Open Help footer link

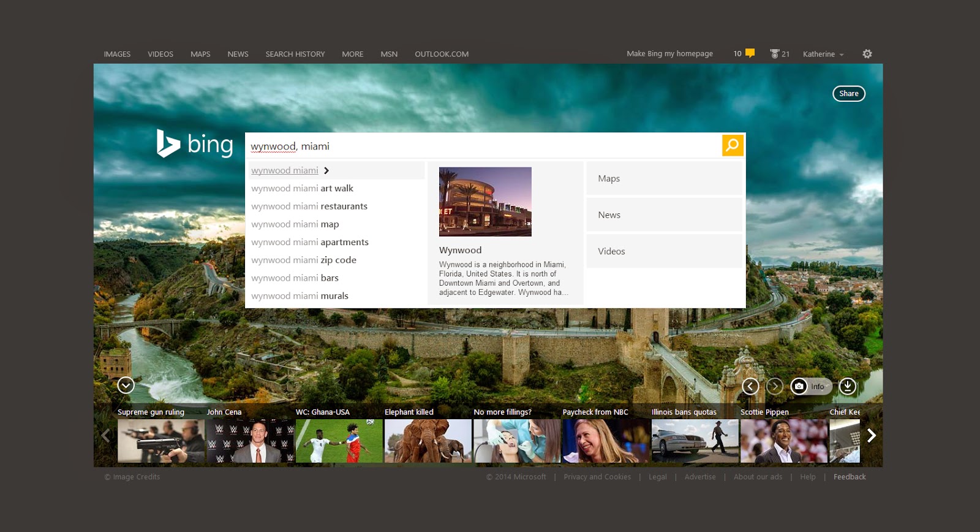click(x=808, y=477)
